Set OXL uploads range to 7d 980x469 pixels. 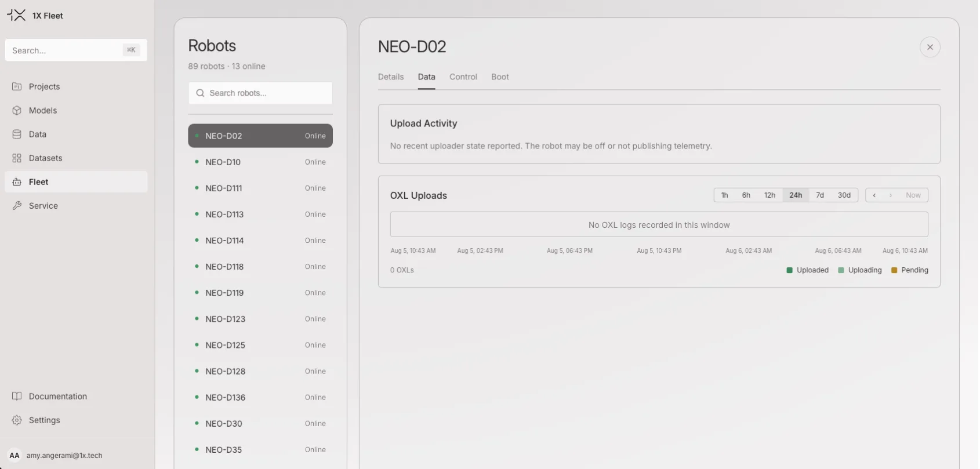[x=820, y=195]
